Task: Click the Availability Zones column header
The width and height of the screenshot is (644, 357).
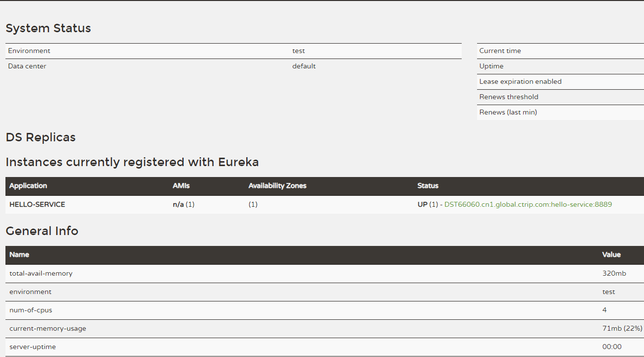Action: [277, 185]
